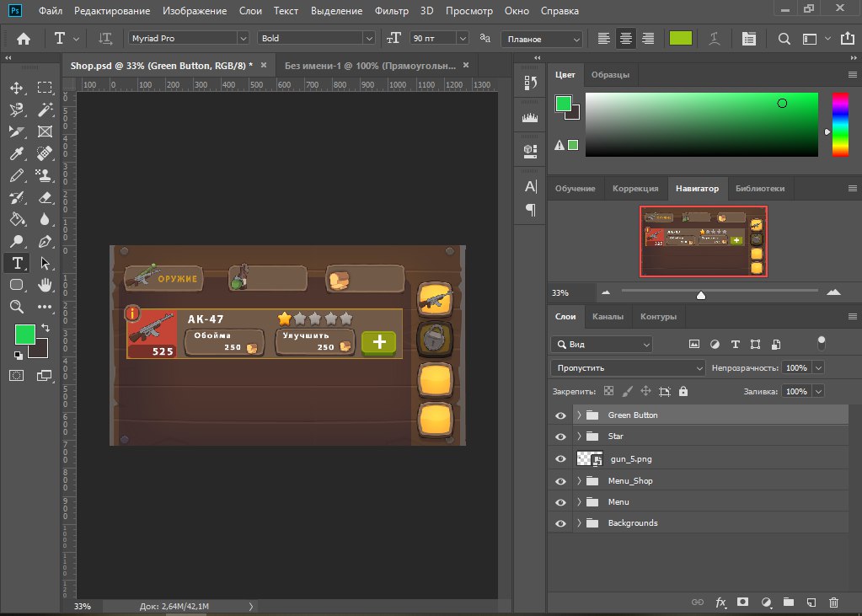Viewport: 862px width, 616px height.
Task: Expand the Backgrounds group
Action: click(x=579, y=523)
